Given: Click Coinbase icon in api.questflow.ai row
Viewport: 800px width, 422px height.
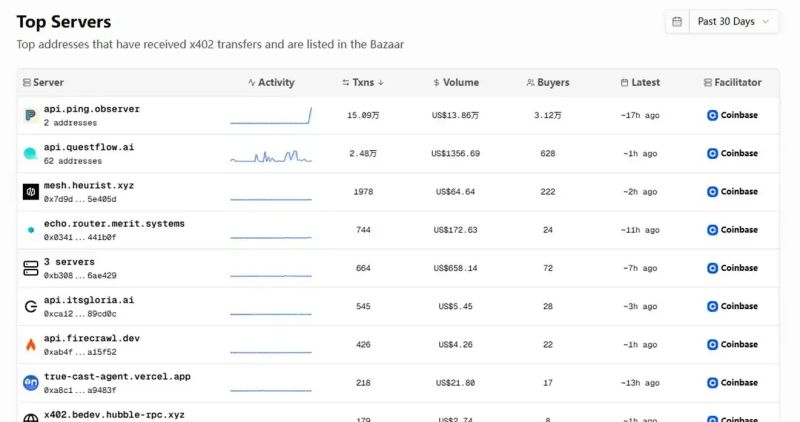Looking at the screenshot, I should pos(712,153).
